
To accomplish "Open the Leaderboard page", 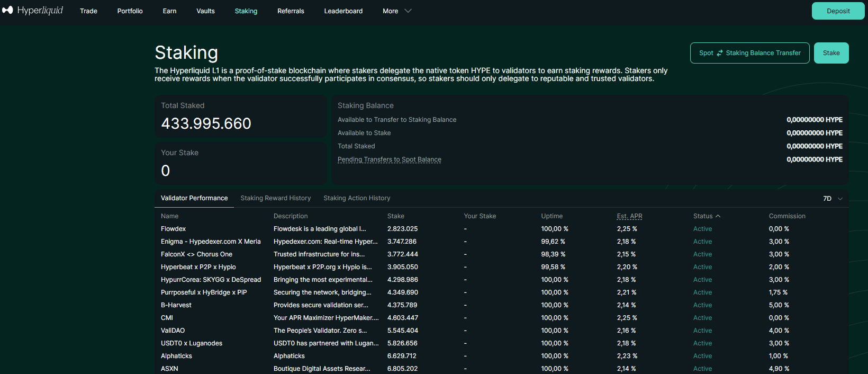I will [x=343, y=11].
